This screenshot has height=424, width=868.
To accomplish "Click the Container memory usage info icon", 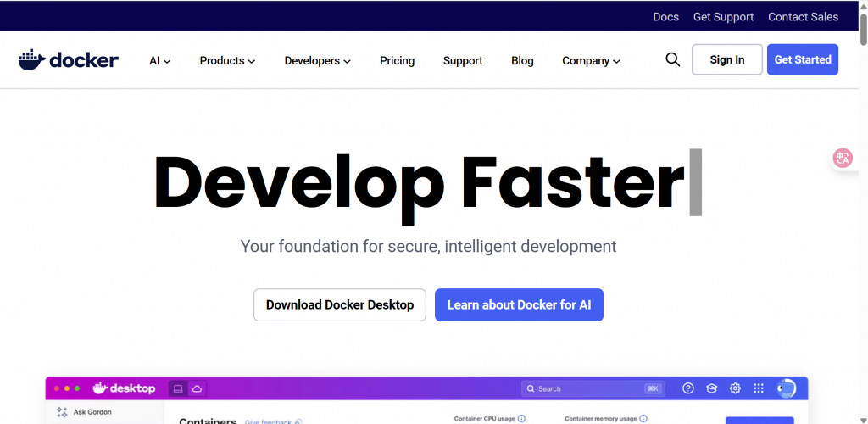I will click(x=643, y=419).
